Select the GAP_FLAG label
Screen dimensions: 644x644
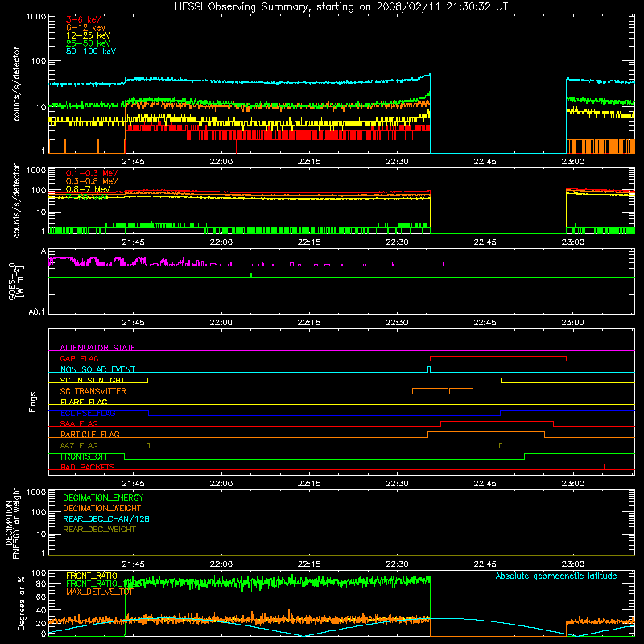click(x=79, y=358)
